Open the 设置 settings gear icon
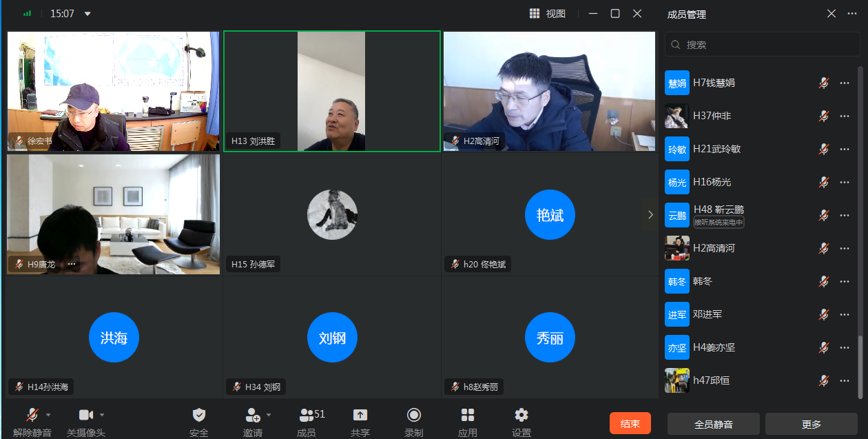 [521, 415]
